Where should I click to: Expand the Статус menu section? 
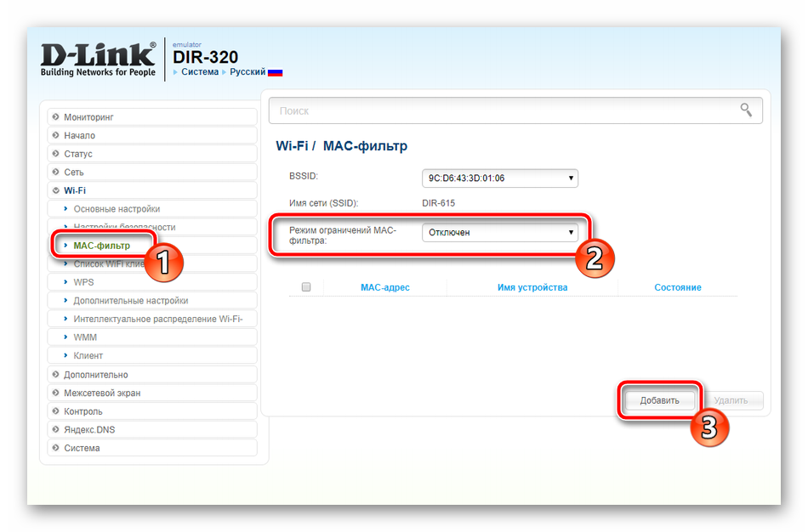point(152,154)
